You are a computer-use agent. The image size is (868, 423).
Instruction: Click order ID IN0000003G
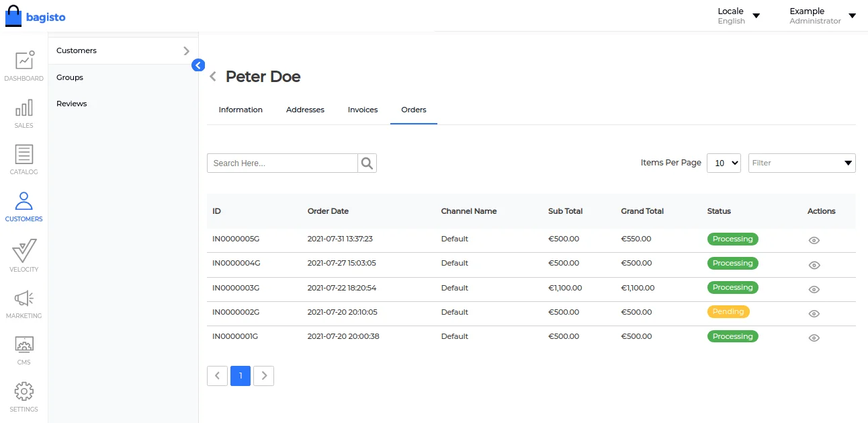coord(236,288)
